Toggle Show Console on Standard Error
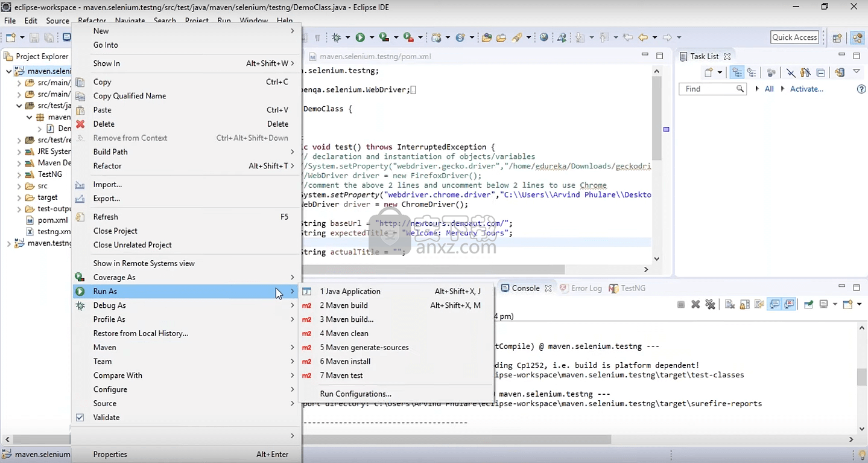 click(789, 304)
